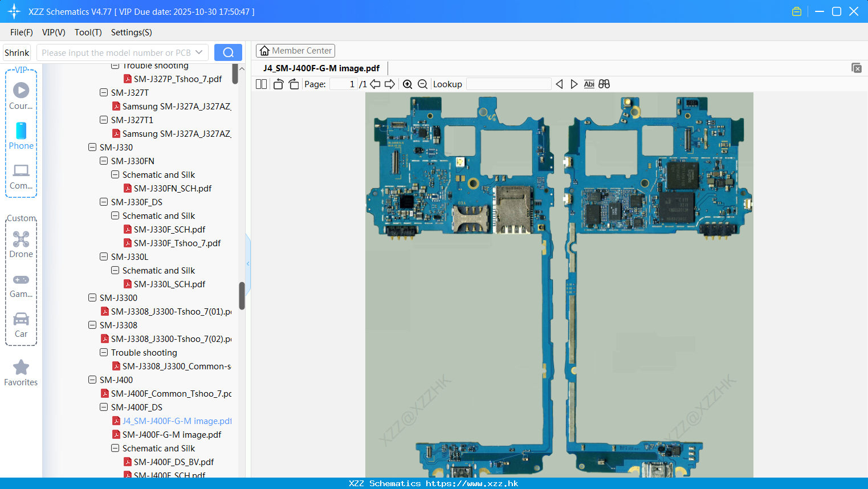
Task: Collapse the SM-J3300 node
Action: [92, 298]
